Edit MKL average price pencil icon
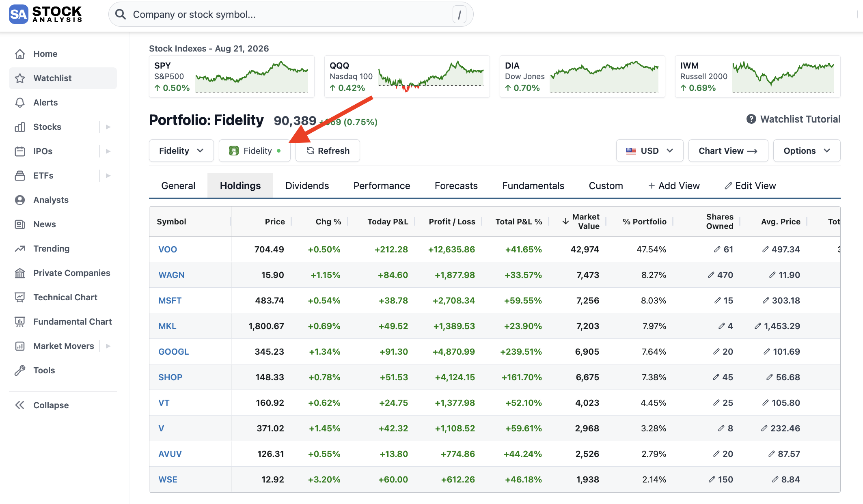The width and height of the screenshot is (863, 504). 758,326
